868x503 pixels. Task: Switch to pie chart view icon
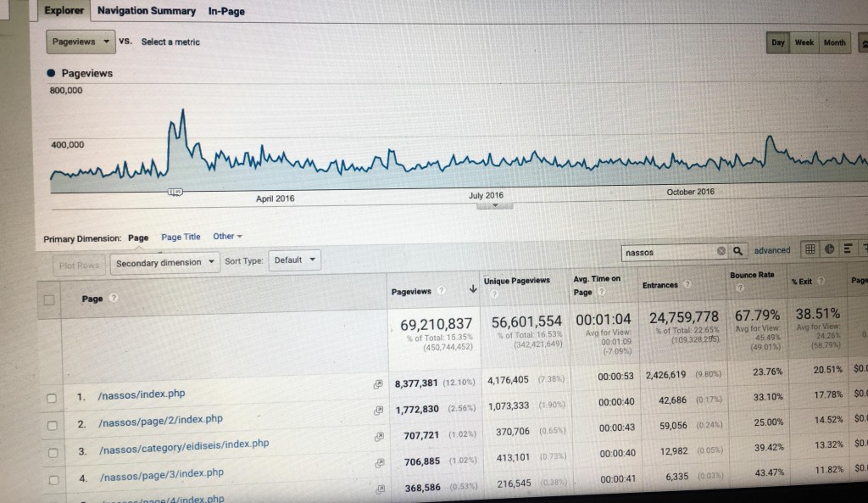(829, 249)
